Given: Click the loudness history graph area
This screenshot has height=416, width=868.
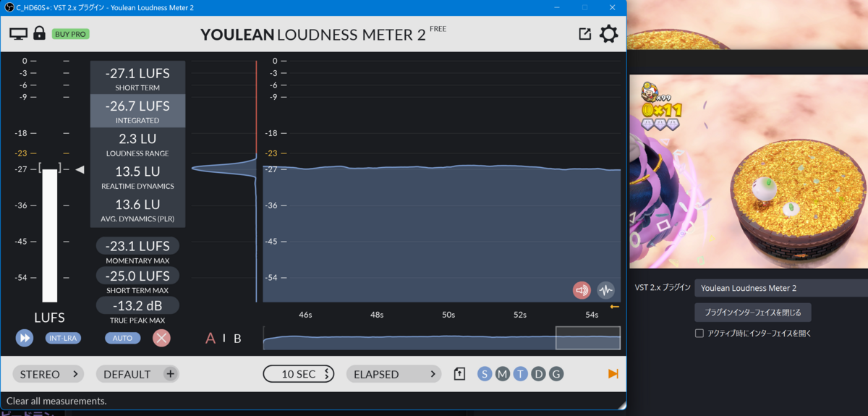Looking at the screenshot, I should click(x=441, y=181).
